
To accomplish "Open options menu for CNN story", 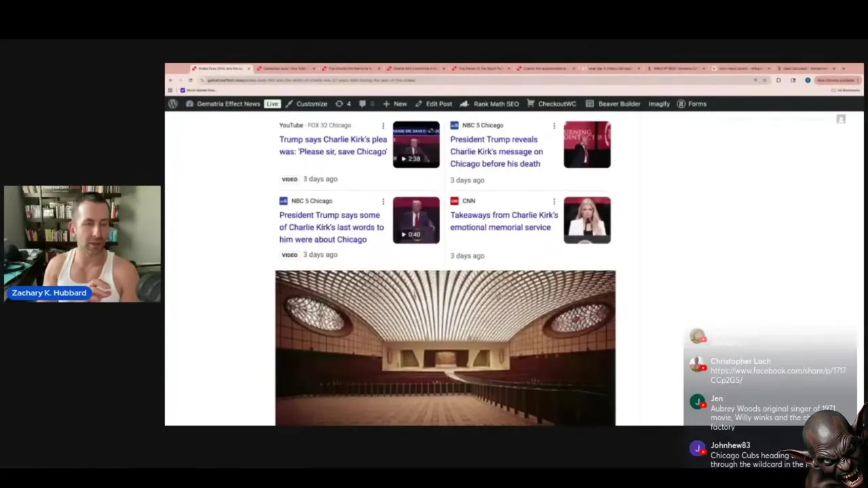I will tap(554, 201).
